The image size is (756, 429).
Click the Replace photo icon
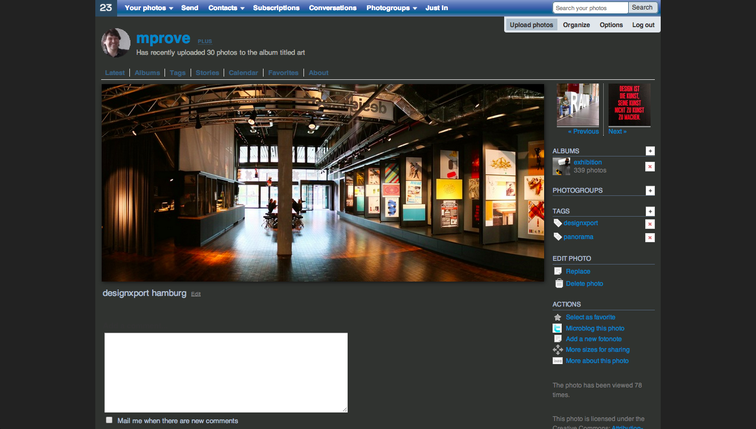[x=558, y=271]
